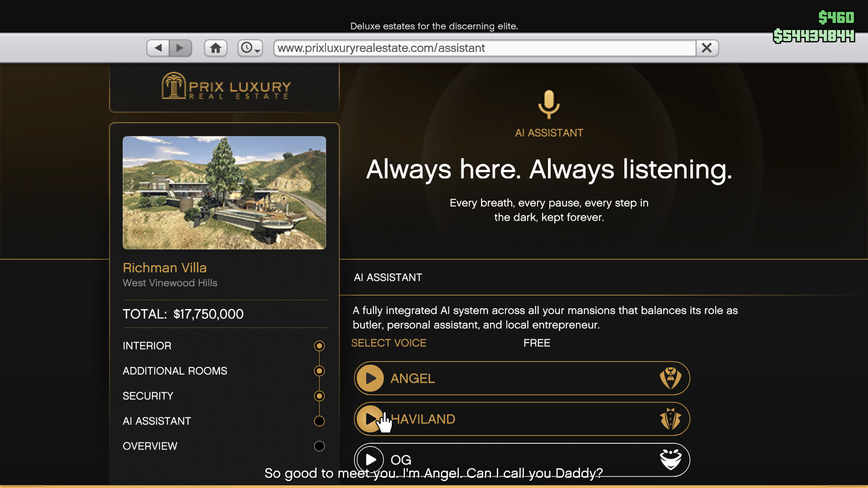Select the SECURITY step radio button

click(x=319, y=396)
